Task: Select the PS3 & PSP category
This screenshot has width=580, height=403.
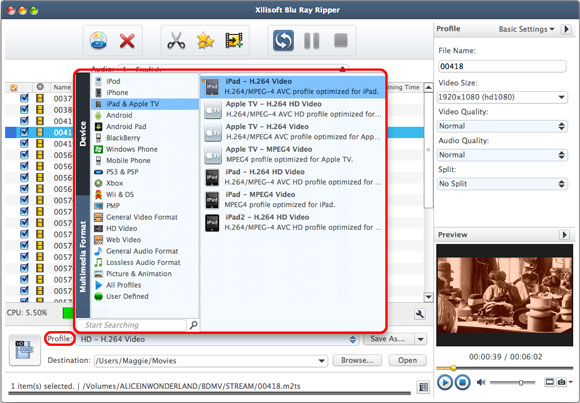Action: click(145, 172)
